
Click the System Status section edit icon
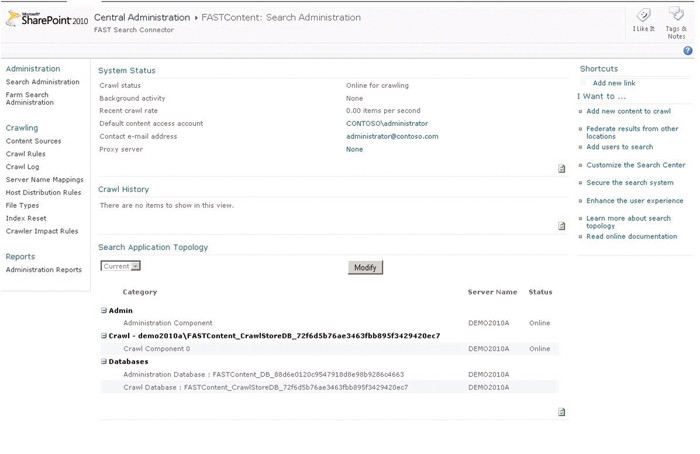pos(562,169)
